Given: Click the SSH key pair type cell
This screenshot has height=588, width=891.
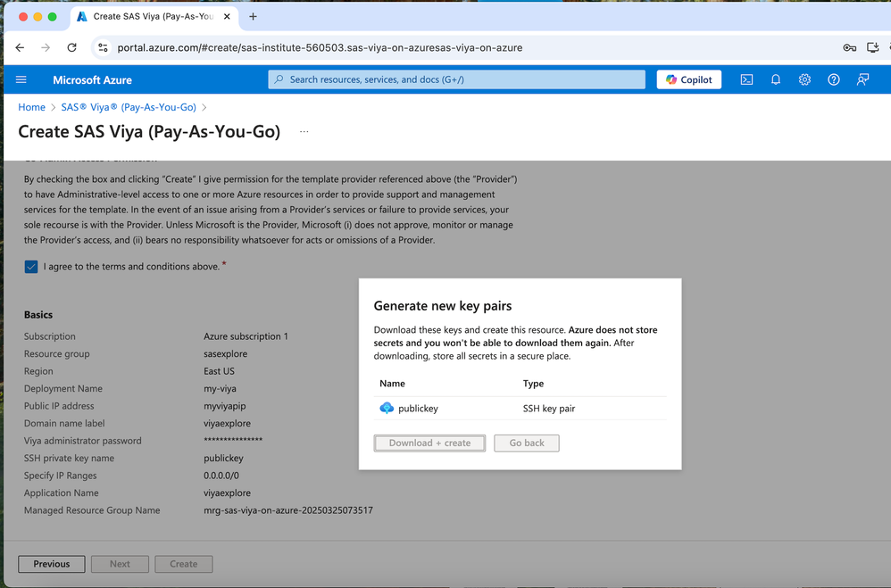Looking at the screenshot, I should pos(549,409).
